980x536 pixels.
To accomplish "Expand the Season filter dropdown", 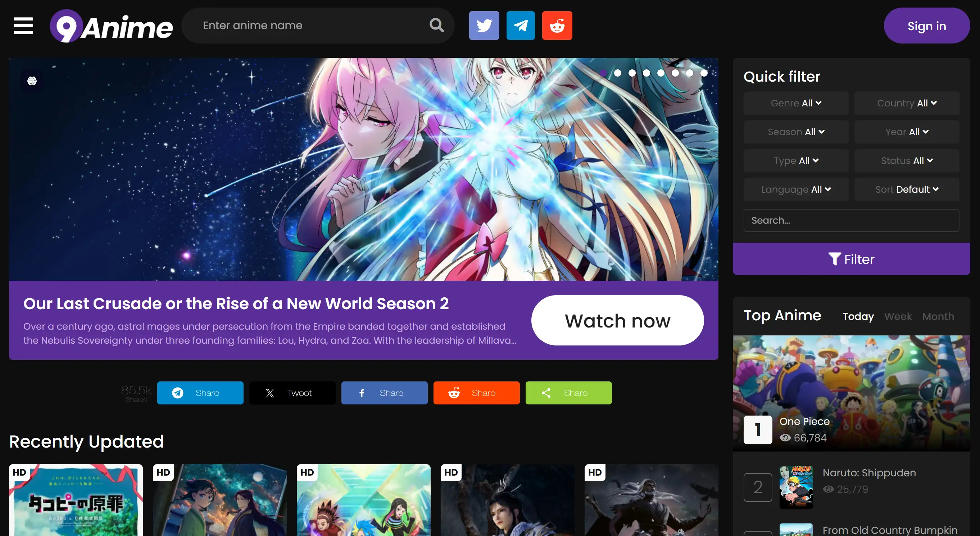I will click(x=796, y=132).
